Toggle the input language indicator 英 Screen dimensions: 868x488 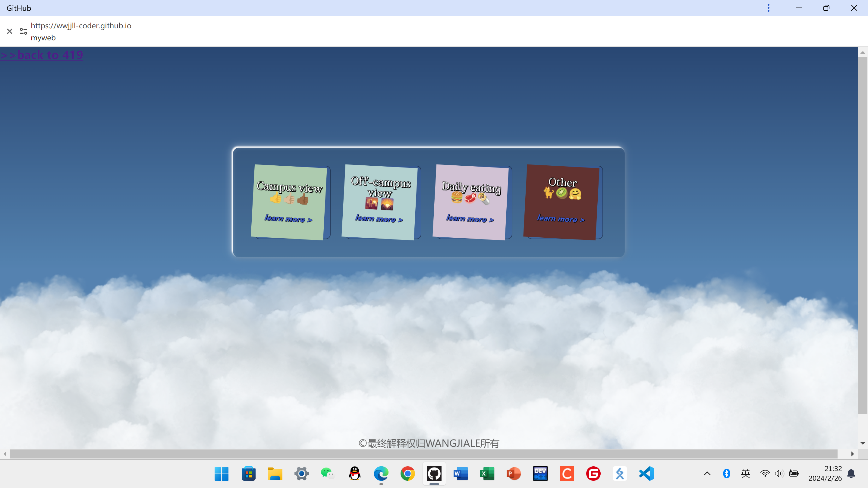click(745, 474)
